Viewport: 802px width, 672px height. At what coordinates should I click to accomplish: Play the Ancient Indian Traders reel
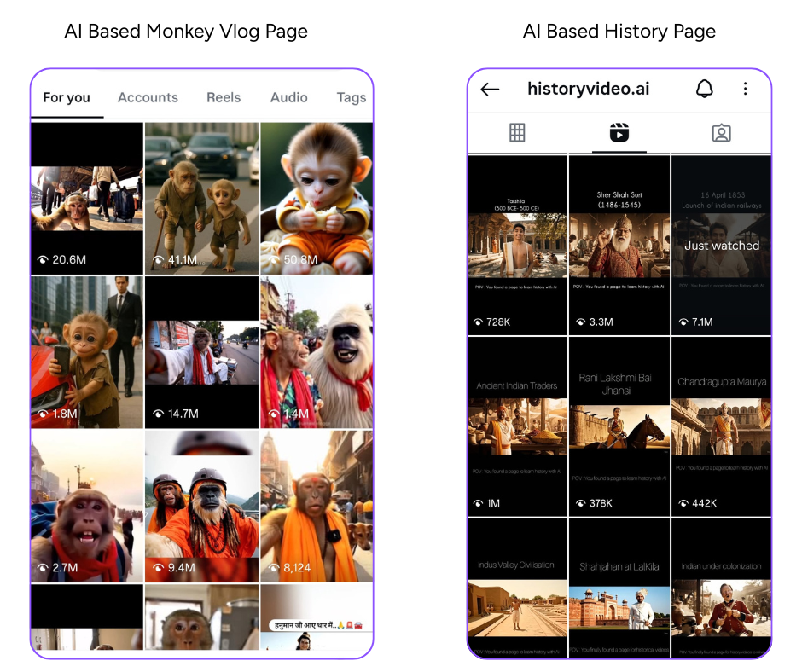pos(517,426)
